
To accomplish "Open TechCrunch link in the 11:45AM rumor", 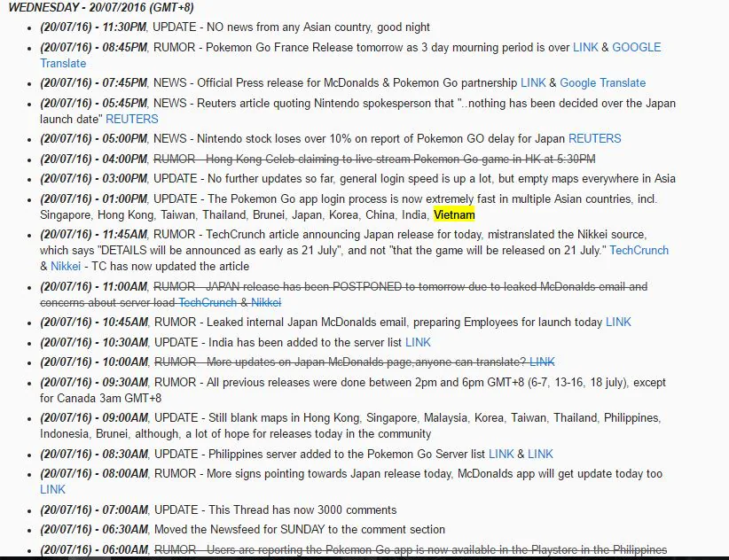I will [639, 250].
